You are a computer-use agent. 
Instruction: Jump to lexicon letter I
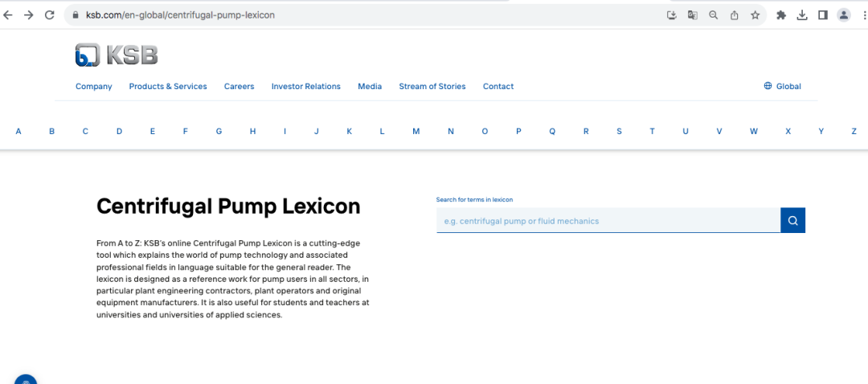point(285,131)
